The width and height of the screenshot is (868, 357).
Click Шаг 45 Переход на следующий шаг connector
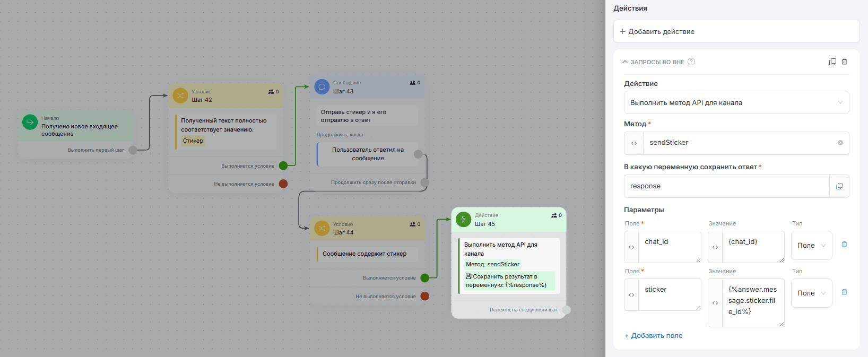pos(566,310)
